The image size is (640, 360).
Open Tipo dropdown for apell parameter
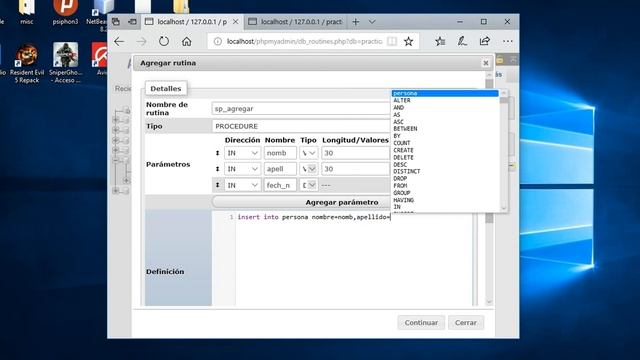[309, 169]
